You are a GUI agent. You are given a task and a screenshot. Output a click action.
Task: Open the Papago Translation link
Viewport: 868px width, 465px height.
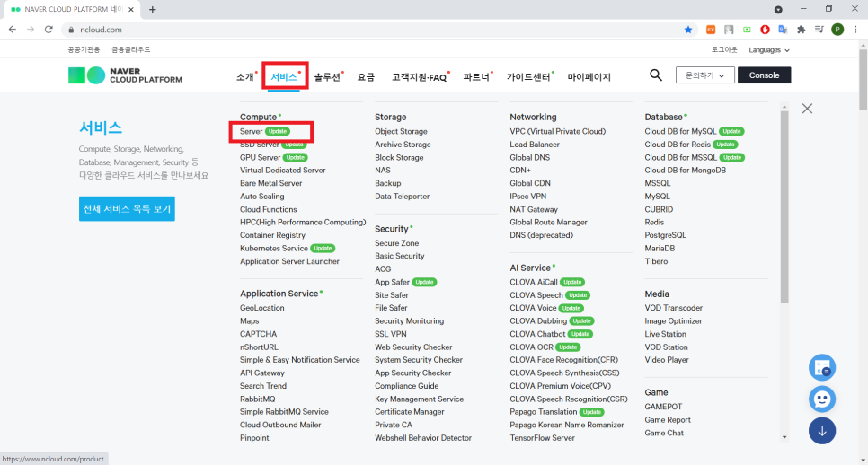tap(543, 412)
